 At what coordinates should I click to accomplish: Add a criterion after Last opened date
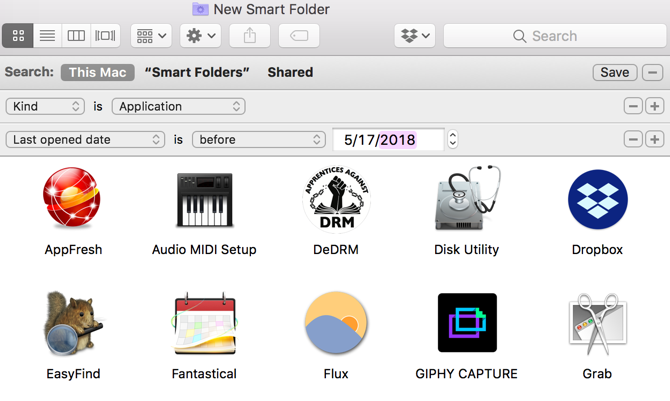[655, 139]
